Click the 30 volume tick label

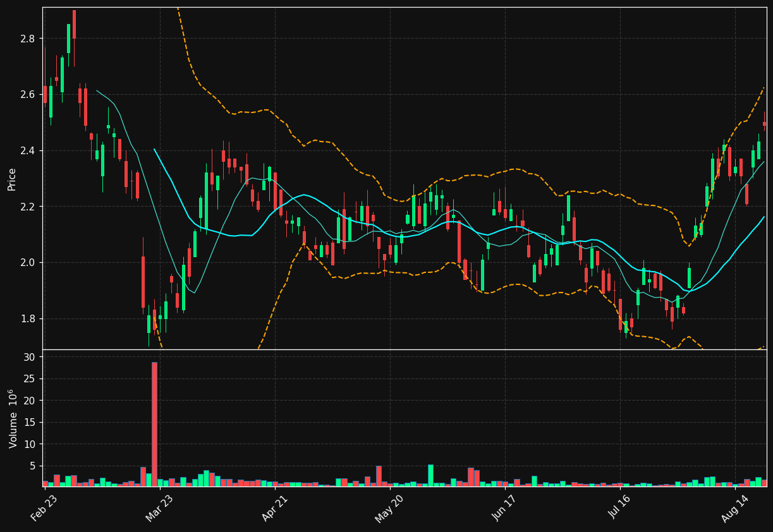coord(30,357)
